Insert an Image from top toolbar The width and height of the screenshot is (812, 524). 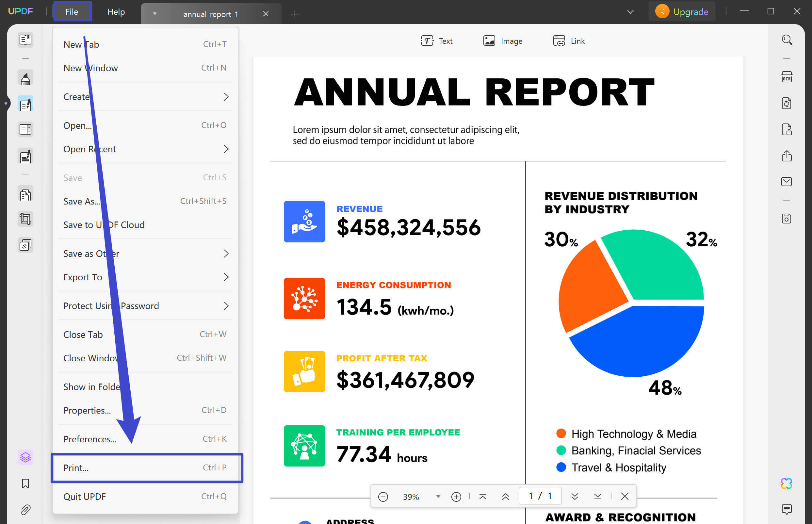503,41
